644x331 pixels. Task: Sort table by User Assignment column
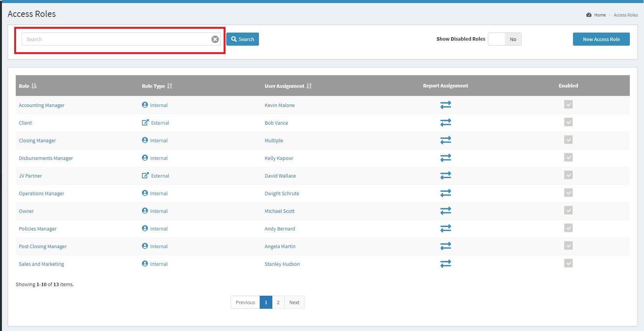[x=309, y=86]
